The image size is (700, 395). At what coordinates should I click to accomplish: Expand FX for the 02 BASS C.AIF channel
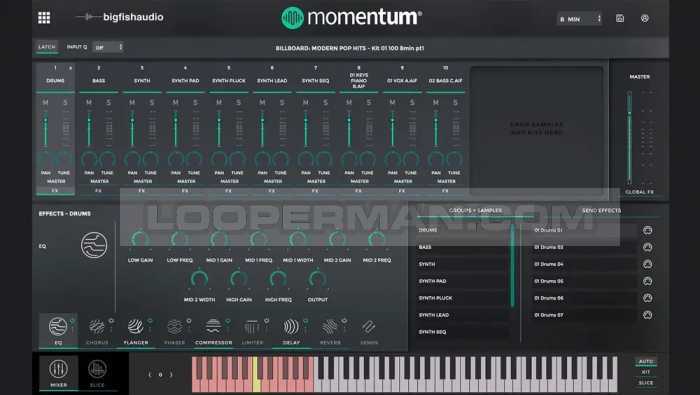click(445, 191)
